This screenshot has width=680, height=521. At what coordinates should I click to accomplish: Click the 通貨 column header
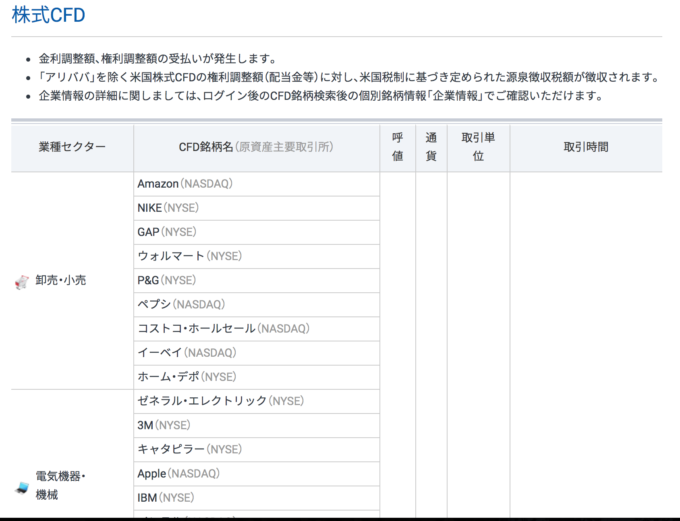pos(431,147)
